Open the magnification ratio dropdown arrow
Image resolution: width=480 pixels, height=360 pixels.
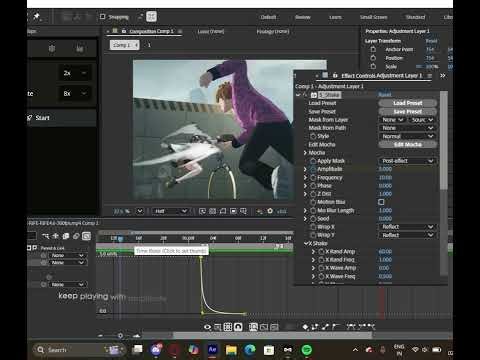pyautogui.click(x=140, y=211)
